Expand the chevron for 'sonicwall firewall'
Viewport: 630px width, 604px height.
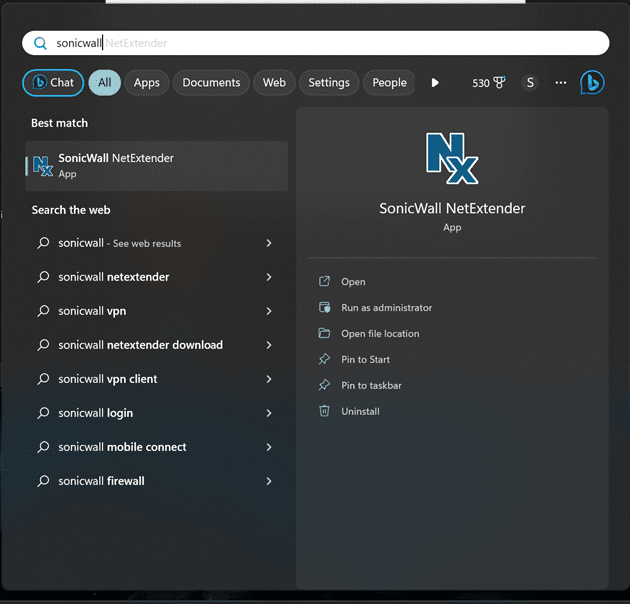coord(269,481)
